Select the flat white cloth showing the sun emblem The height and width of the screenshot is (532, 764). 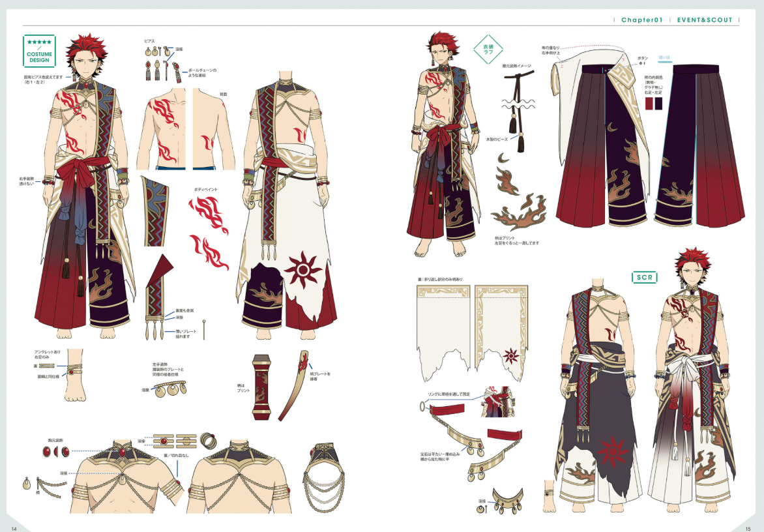pyautogui.click(x=501, y=332)
